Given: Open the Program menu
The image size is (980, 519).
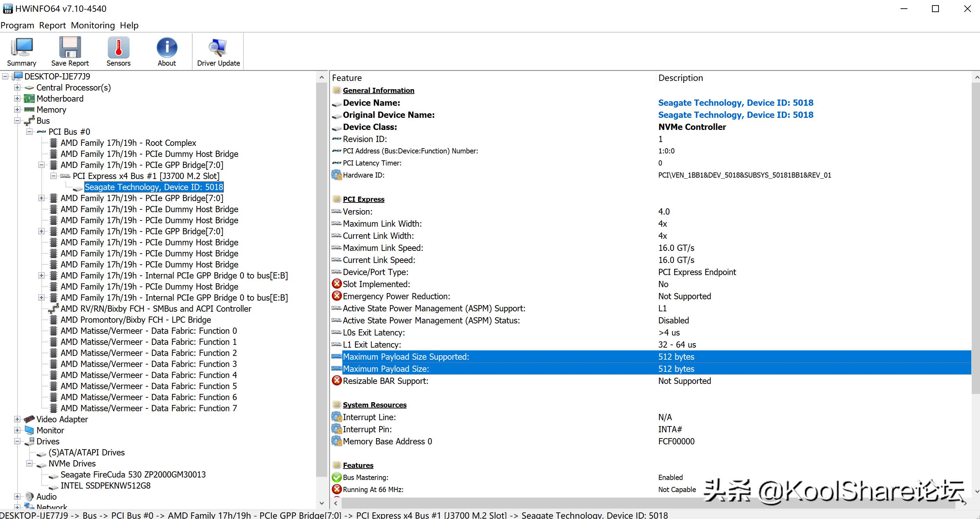Looking at the screenshot, I should (17, 25).
